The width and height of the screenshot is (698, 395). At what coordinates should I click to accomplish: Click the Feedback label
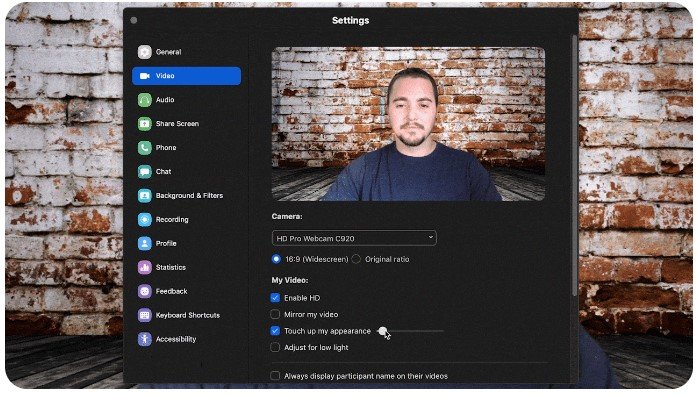point(171,291)
